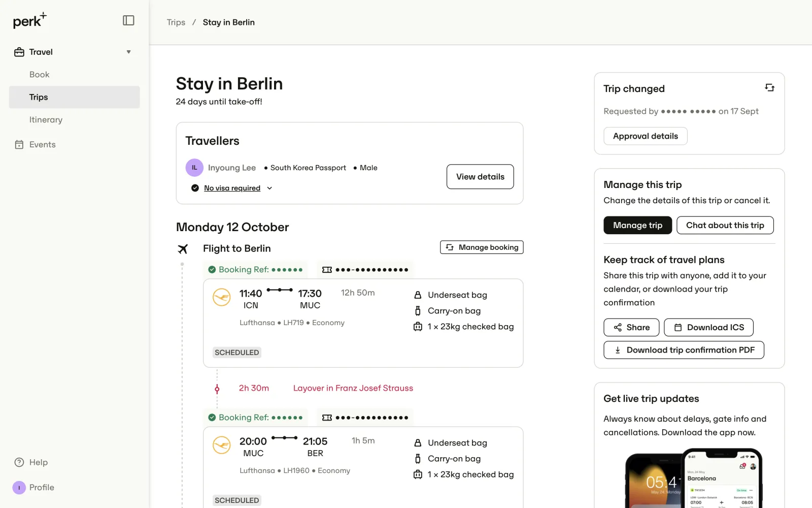Click the Get live trip updates heading
The width and height of the screenshot is (812, 508).
(x=651, y=399)
